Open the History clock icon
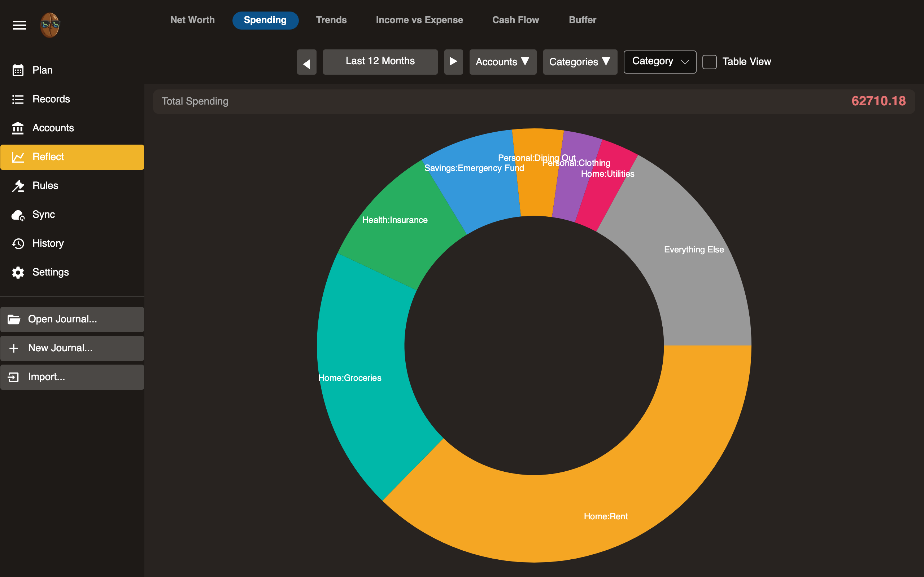 [18, 243]
